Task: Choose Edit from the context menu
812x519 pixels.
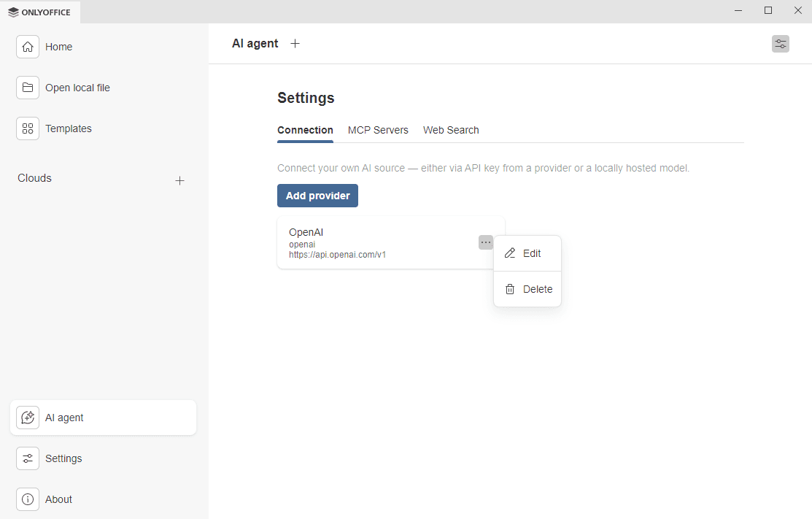Action: click(531, 253)
